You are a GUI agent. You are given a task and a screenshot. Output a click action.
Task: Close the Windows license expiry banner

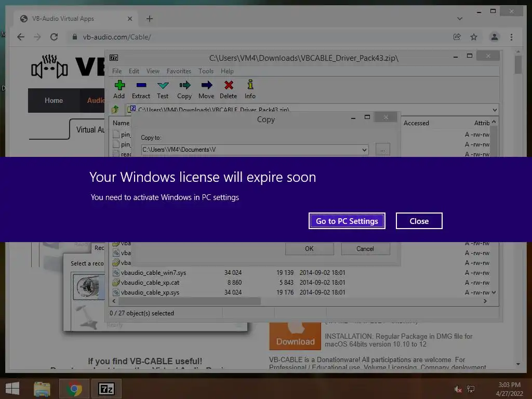419,221
